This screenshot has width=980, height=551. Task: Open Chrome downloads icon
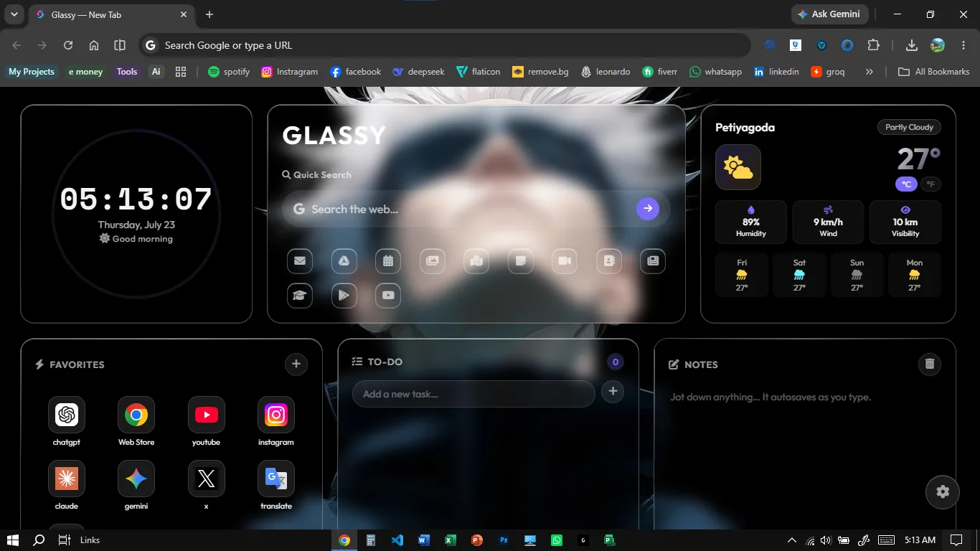tap(912, 45)
